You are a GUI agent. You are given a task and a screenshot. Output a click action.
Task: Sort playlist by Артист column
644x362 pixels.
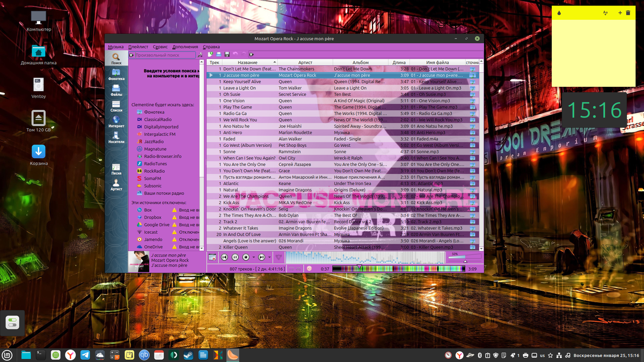[305, 63]
